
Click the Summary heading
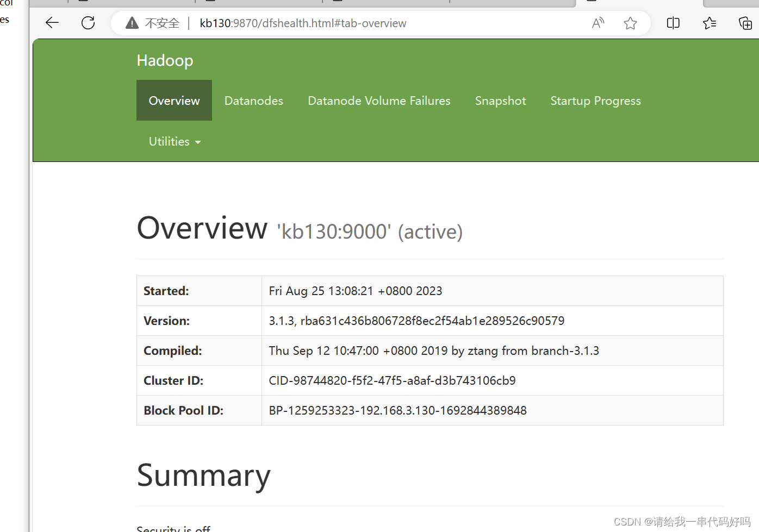click(203, 475)
